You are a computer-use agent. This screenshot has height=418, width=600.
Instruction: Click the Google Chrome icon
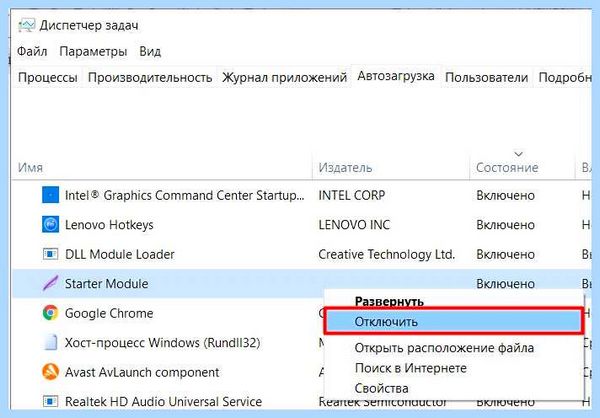click(x=51, y=313)
